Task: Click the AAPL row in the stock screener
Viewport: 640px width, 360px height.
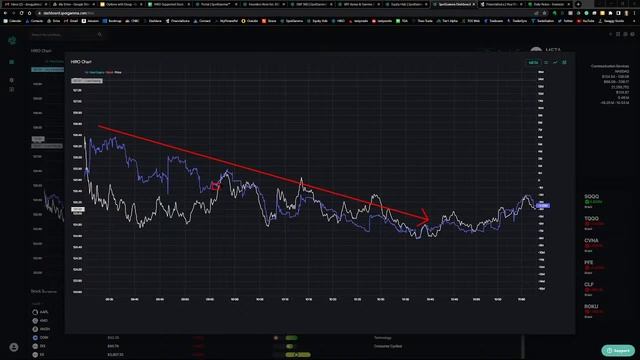Action: pyautogui.click(x=41, y=312)
